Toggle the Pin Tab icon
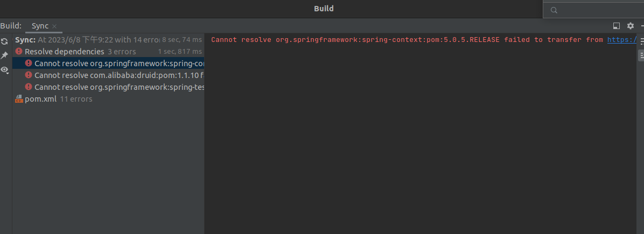644x234 pixels. [4, 55]
